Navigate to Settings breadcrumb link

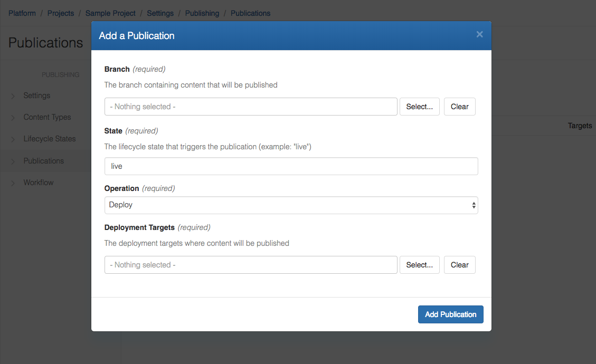click(x=160, y=13)
